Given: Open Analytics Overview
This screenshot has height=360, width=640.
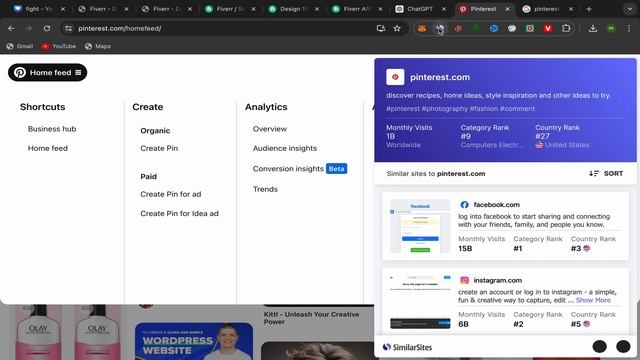Looking at the screenshot, I should [270, 129].
